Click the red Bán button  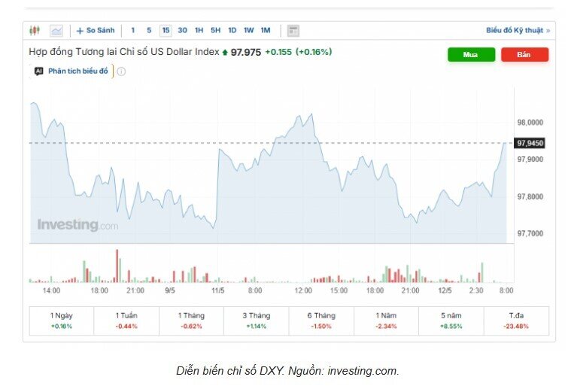[x=524, y=55]
